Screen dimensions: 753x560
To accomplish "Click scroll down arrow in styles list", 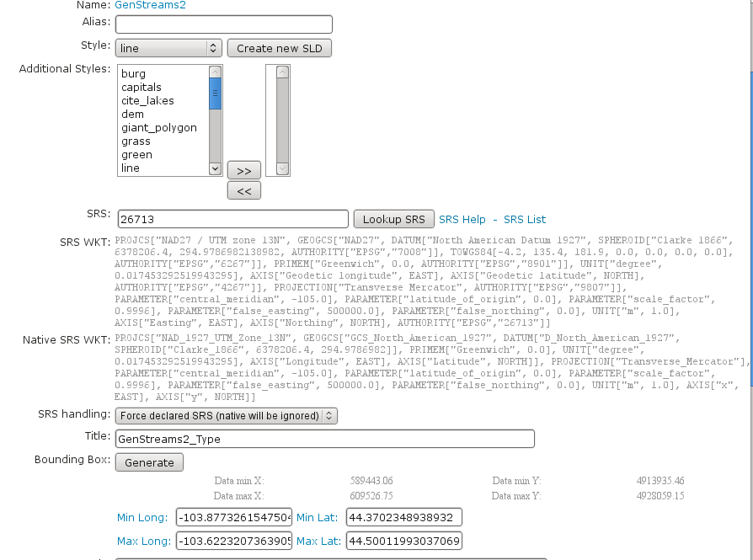I will 215,168.
